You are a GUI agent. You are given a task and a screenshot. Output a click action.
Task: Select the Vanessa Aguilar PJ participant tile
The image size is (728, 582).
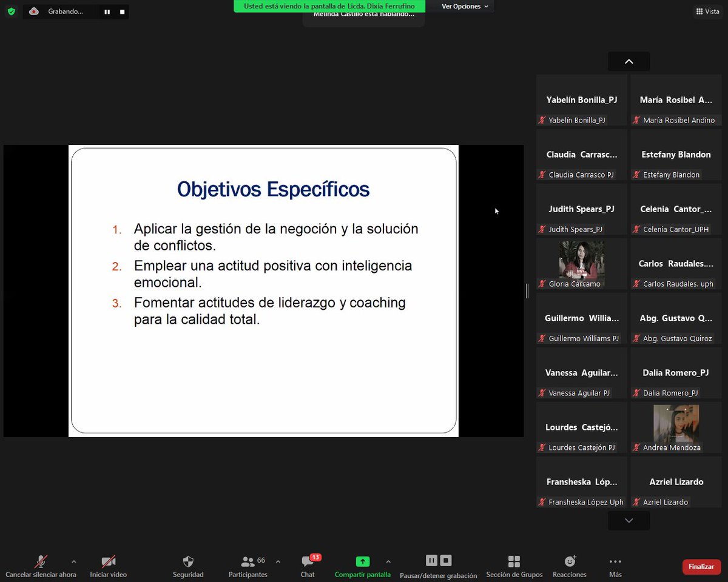582,373
